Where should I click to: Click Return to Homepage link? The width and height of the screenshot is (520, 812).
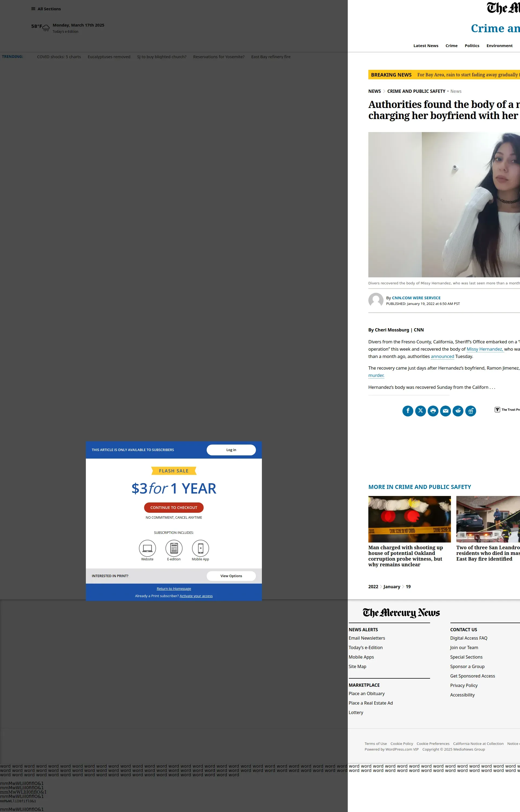[174, 589]
